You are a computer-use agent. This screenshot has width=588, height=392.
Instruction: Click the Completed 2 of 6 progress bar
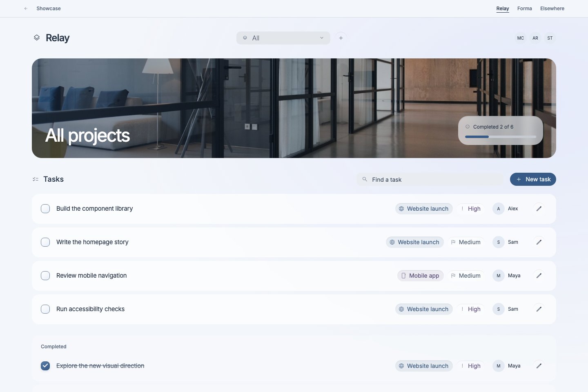(501, 137)
